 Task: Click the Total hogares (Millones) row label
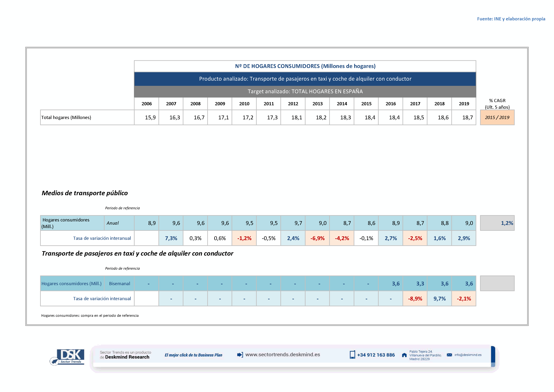point(66,118)
